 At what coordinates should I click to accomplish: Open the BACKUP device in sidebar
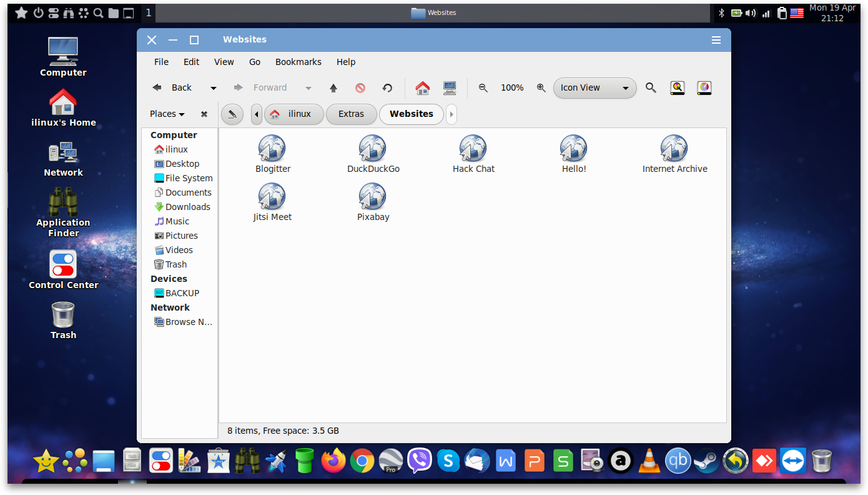click(177, 293)
